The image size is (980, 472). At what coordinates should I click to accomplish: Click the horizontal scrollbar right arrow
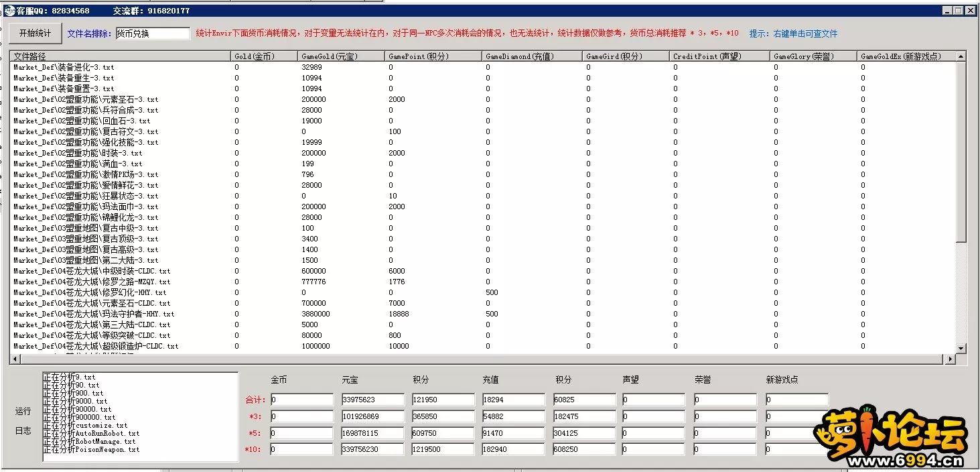point(951,359)
